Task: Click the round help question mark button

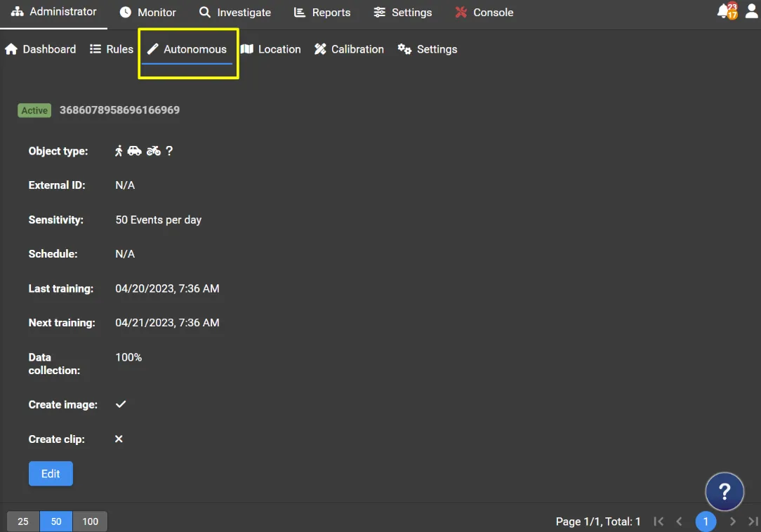Action: pyautogui.click(x=724, y=491)
